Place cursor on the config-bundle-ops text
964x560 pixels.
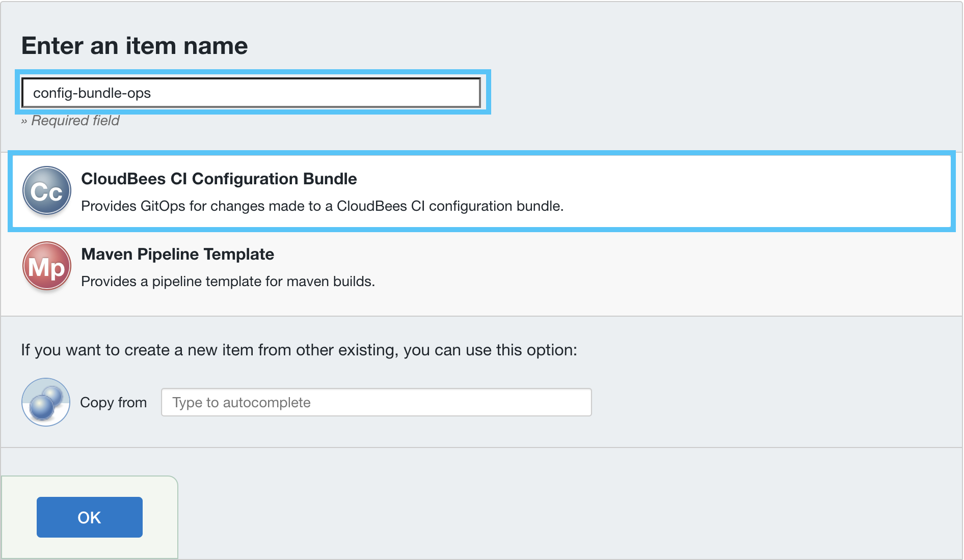pyautogui.click(x=92, y=93)
